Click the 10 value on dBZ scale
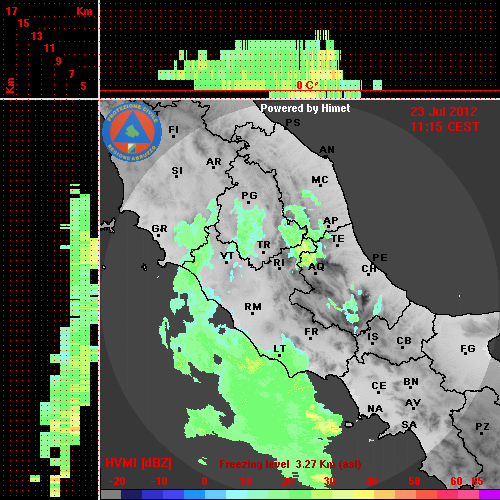The width and height of the screenshot is (500, 500). pyautogui.click(x=246, y=481)
